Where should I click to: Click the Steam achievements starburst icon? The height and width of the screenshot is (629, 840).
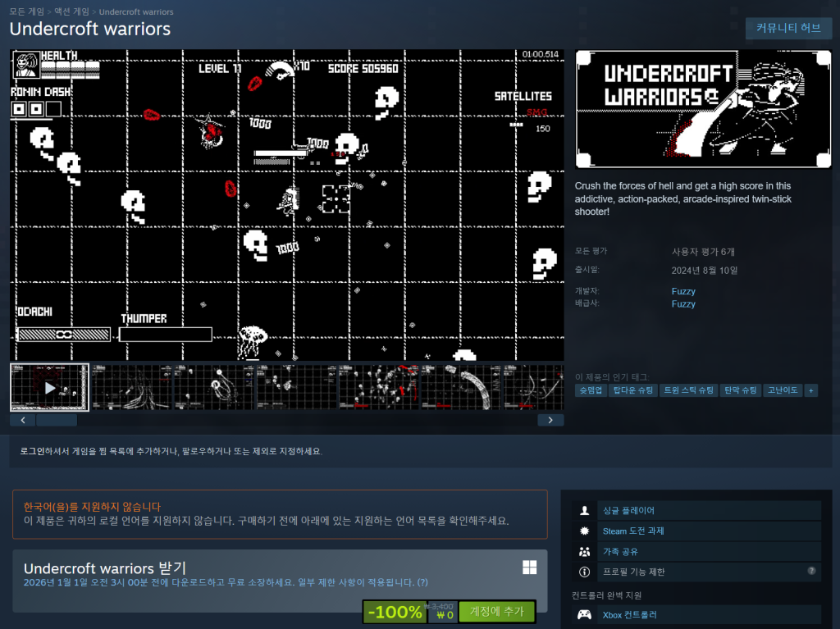point(584,531)
